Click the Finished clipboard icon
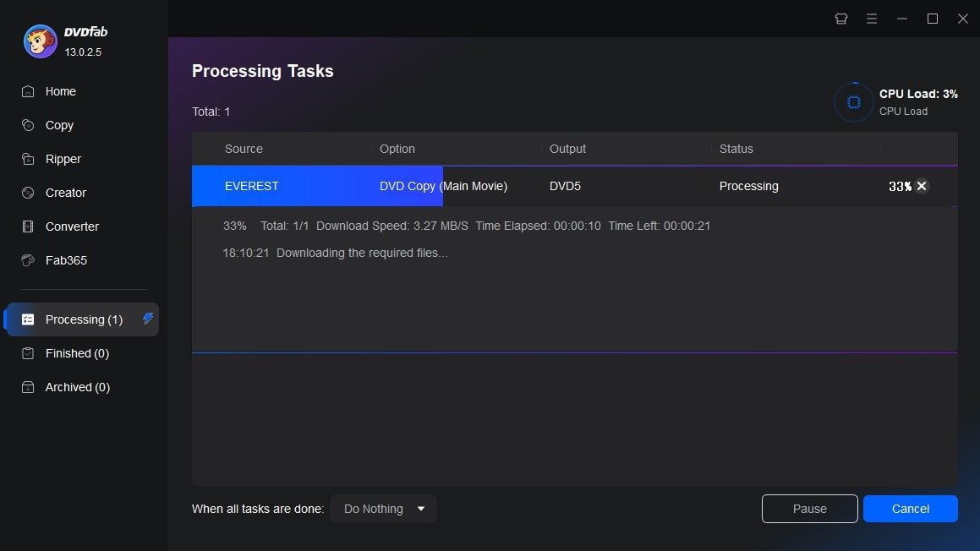This screenshot has height=551, width=980. tap(28, 353)
